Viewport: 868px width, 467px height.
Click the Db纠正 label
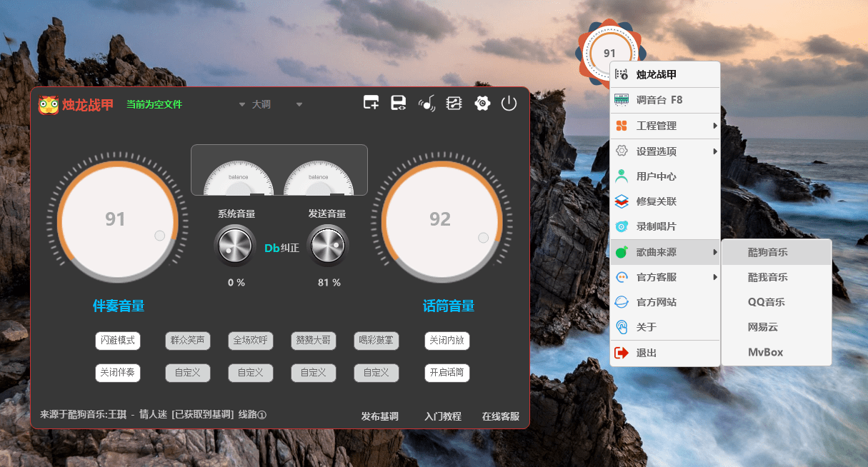click(281, 248)
